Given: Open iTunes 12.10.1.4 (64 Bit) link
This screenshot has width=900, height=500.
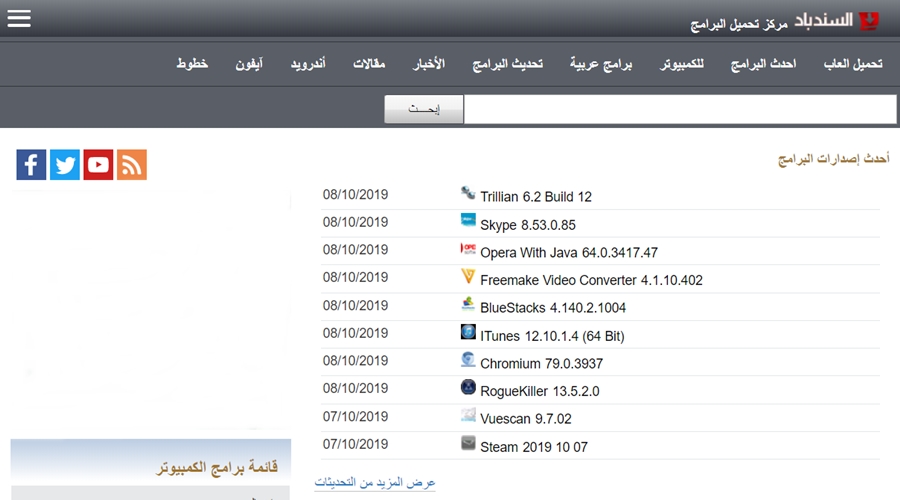Looking at the screenshot, I should click(x=552, y=336).
